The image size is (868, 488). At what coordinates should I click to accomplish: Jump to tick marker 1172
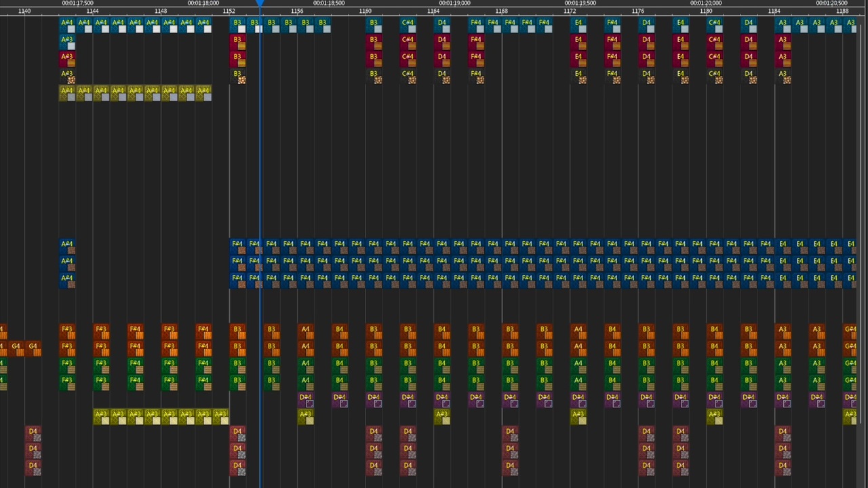pos(570,11)
